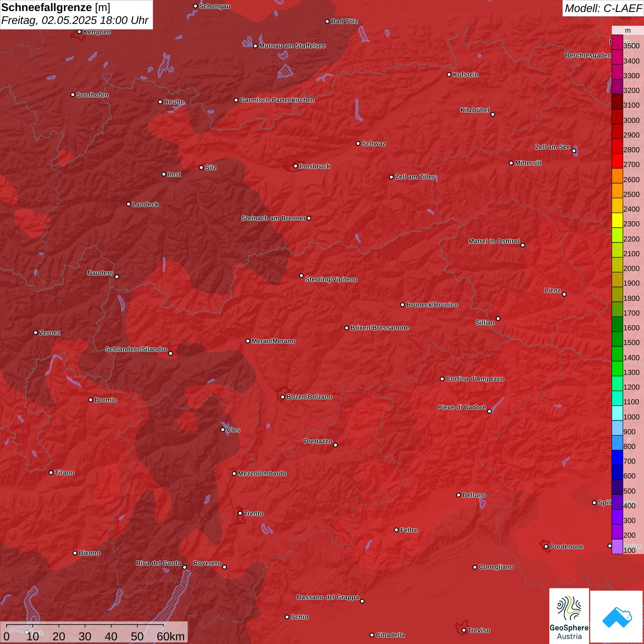
Task: Click the Riva del Garda label
Action: pos(159,563)
